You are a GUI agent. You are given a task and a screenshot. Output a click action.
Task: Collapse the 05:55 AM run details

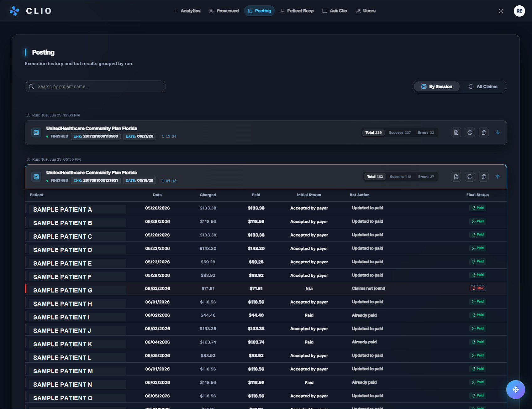point(498,177)
